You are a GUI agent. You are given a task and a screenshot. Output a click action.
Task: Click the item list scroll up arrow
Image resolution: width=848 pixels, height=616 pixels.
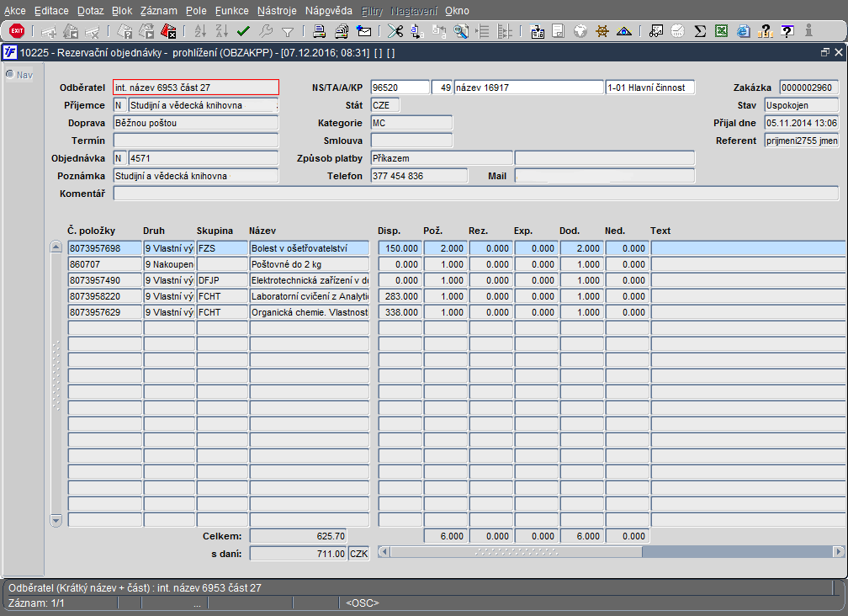coord(56,247)
